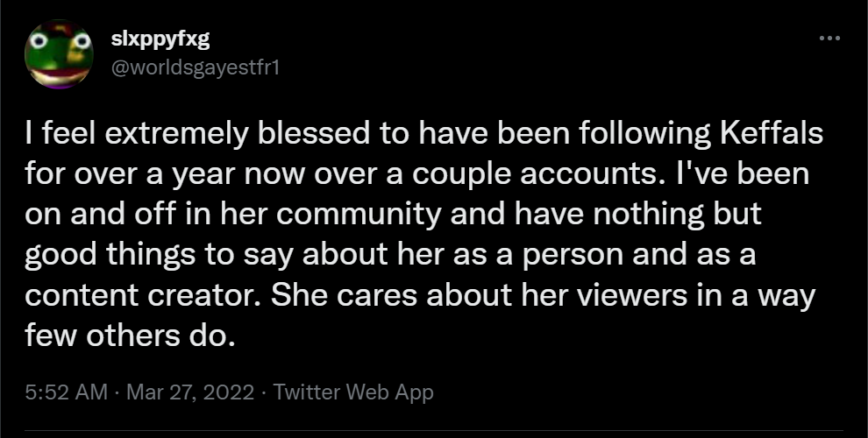Viewport: 868px width, 438px height.
Task: Click the frog profile avatar
Action: click(x=57, y=54)
